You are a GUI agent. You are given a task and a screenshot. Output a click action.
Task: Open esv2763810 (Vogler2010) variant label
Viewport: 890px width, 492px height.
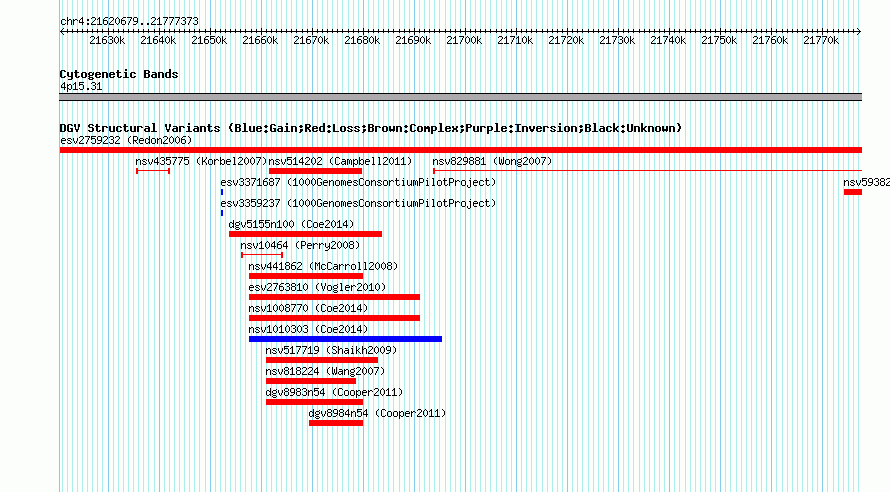[x=317, y=287]
